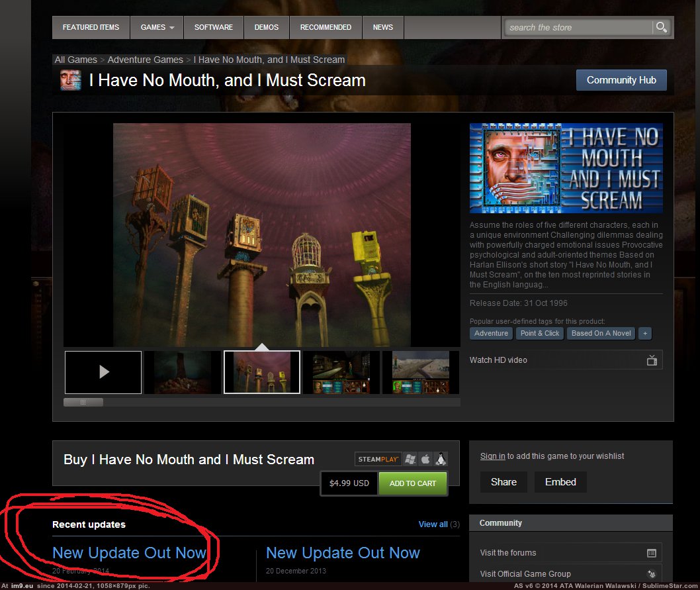Click the Adventure tag
Screen dimensions: 700x590
pos(491,334)
